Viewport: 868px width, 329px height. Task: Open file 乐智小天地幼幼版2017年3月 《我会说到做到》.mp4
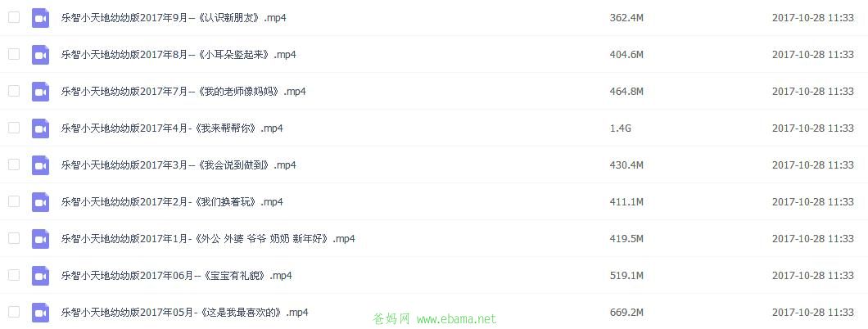tap(179, 164)
